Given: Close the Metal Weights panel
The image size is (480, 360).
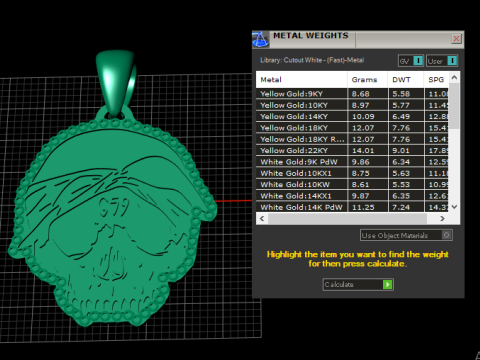Looking at the screenshot, I should 456,39.
